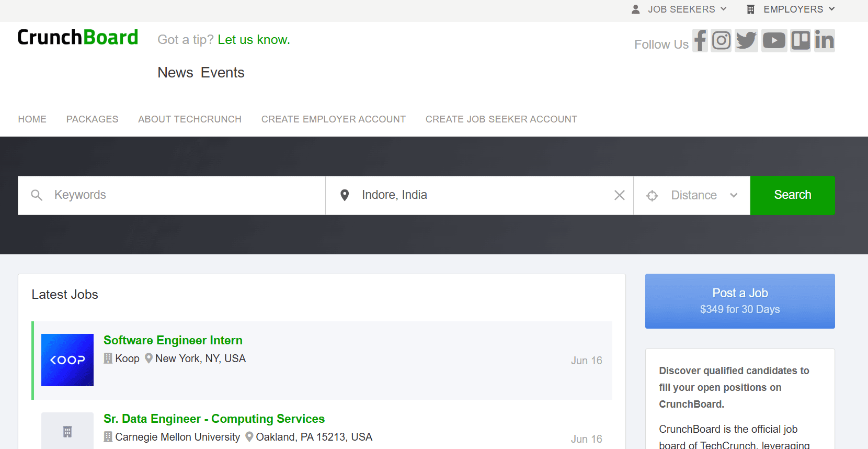Screen dimensions: 868x449
Task: Select the ABOUT TECHCRUNCH tab
Action: tap(189, 119)
